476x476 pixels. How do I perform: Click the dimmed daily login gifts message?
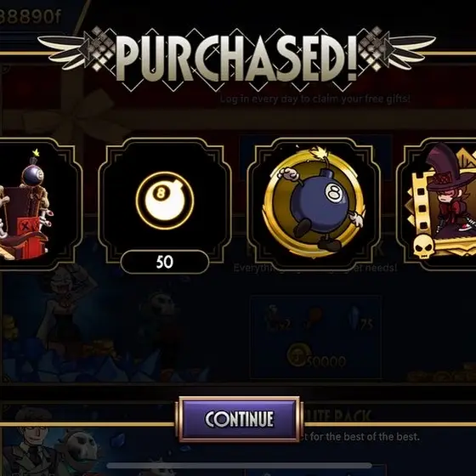click(x=314, y=99)
